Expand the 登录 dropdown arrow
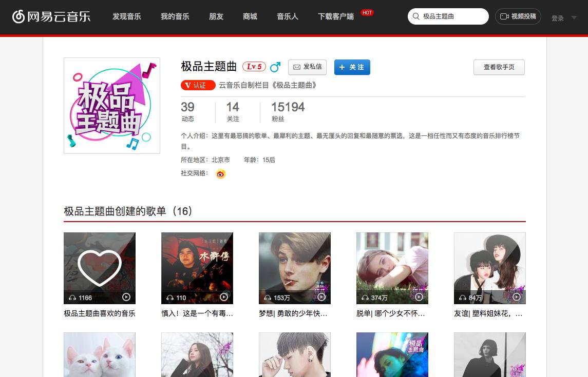The height and width of the screenshot is (377, 588). (574, 17)
